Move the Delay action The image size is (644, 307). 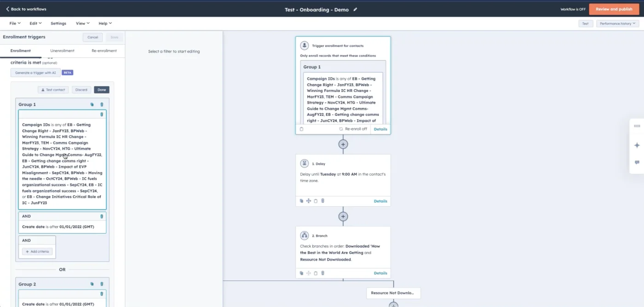coord(309,201)
